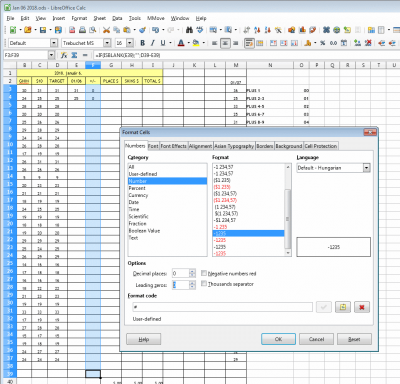
Task: Click the Leading zeros stepper arrows
Action: tap(192, 285)
